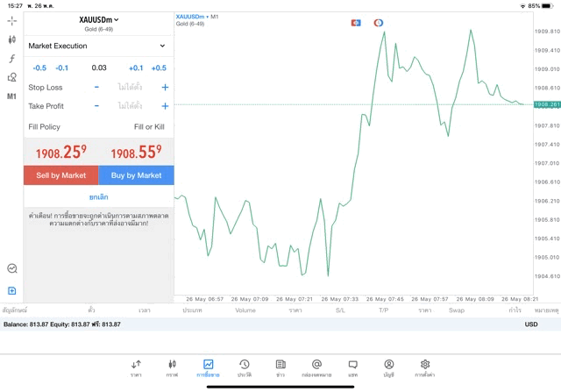The width and height of the screenshot is (561, 392).
Task: Tap the Volume column header
Action: 245,310
